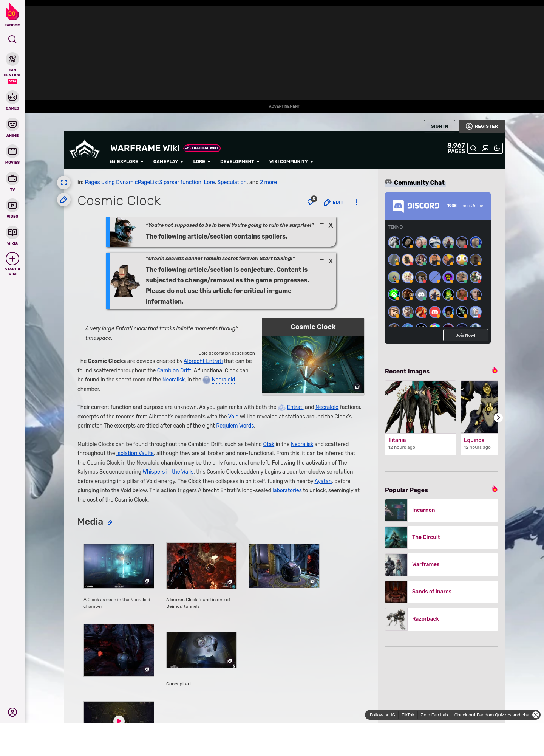Click Join Now on Discord widget
This screenshot has height=756, width=544.
point(466,335)
